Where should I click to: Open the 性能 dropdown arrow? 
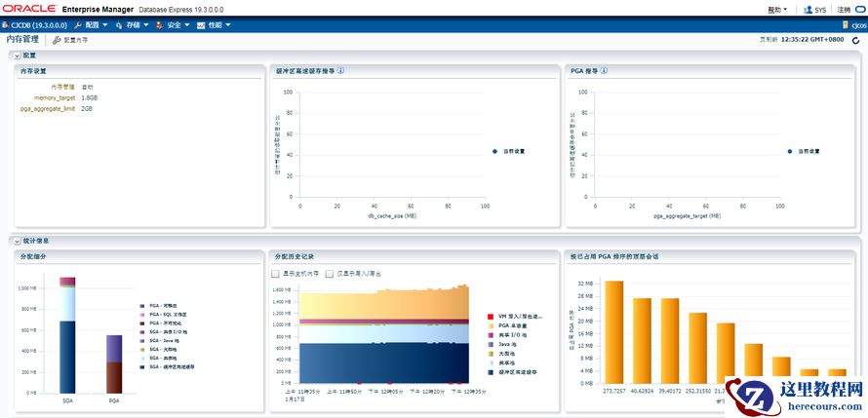[227, 25]
